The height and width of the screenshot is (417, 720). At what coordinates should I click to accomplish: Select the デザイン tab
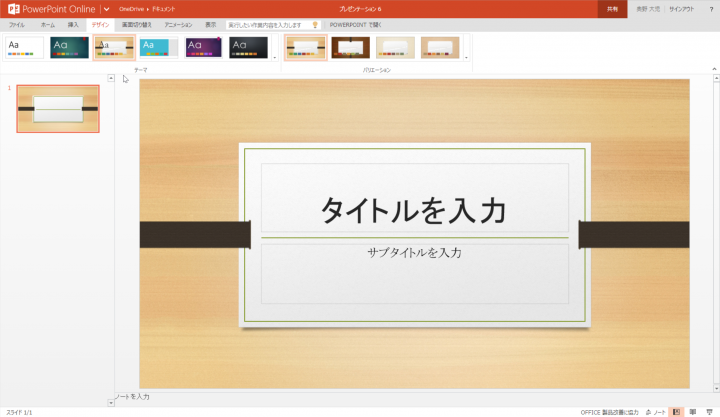click(100, 25)
